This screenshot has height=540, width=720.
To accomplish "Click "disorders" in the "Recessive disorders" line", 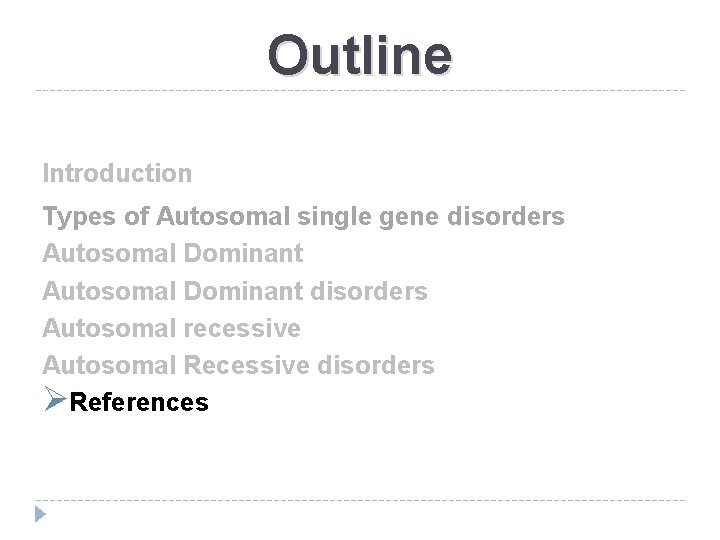I will click(x=378, y=365).
